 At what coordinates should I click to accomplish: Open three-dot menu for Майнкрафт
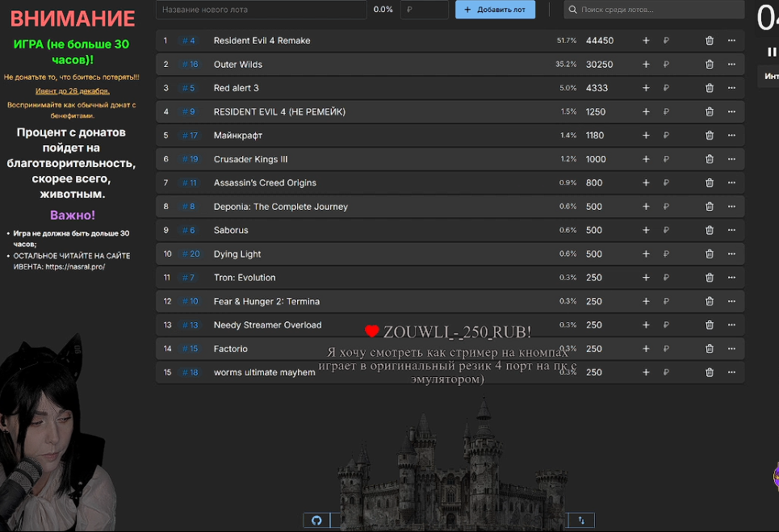(x=731, y=136)
